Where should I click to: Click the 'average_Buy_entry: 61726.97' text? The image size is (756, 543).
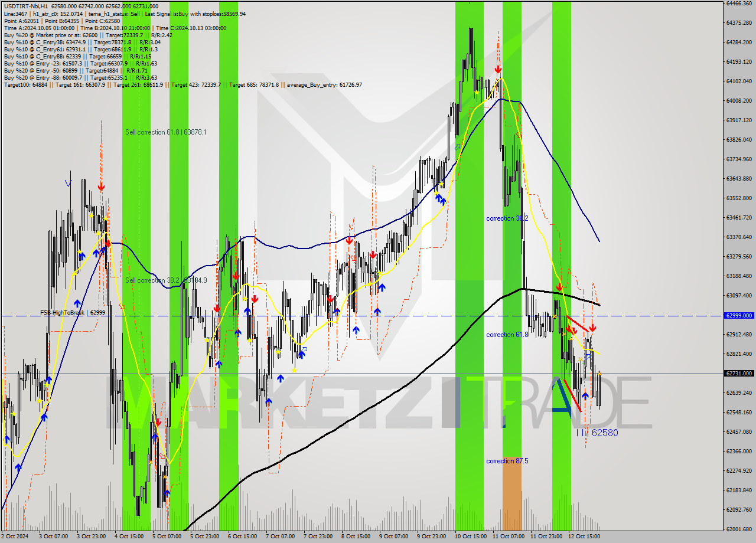coord(325,85)
